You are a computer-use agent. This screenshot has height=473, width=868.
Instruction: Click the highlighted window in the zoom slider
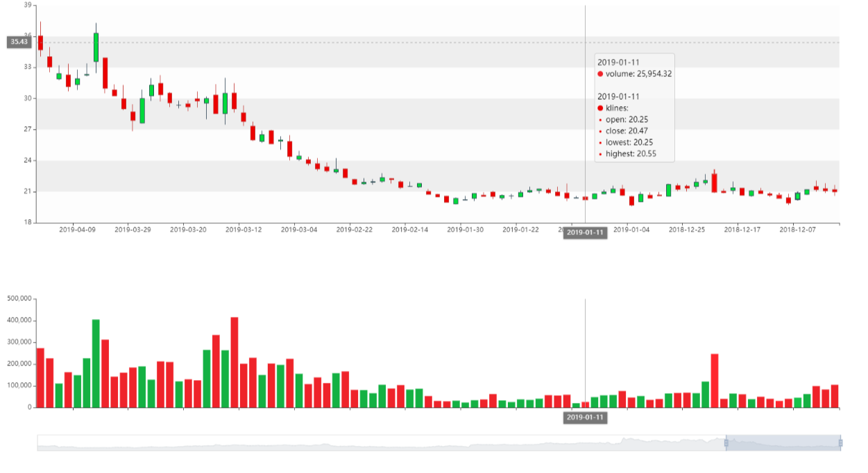coord(783,443)
